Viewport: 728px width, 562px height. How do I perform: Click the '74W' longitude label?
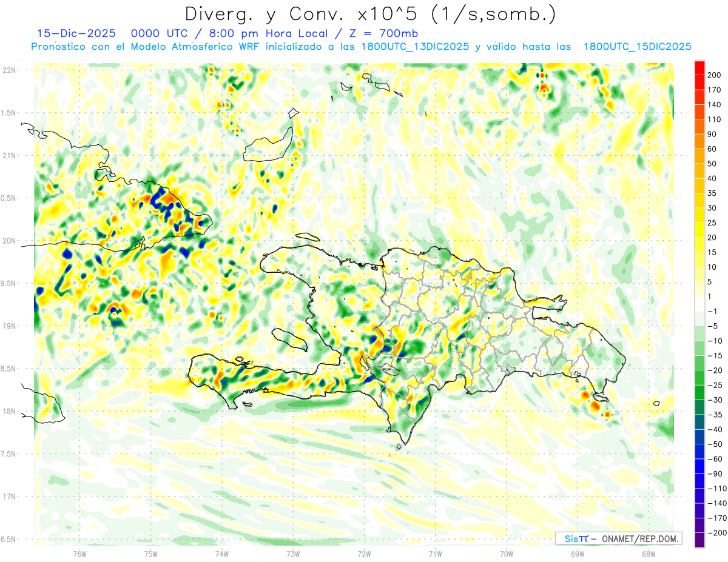222,554
